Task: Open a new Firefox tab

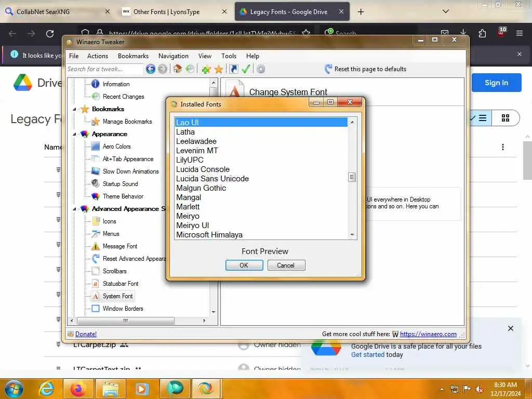Action: 361,12
